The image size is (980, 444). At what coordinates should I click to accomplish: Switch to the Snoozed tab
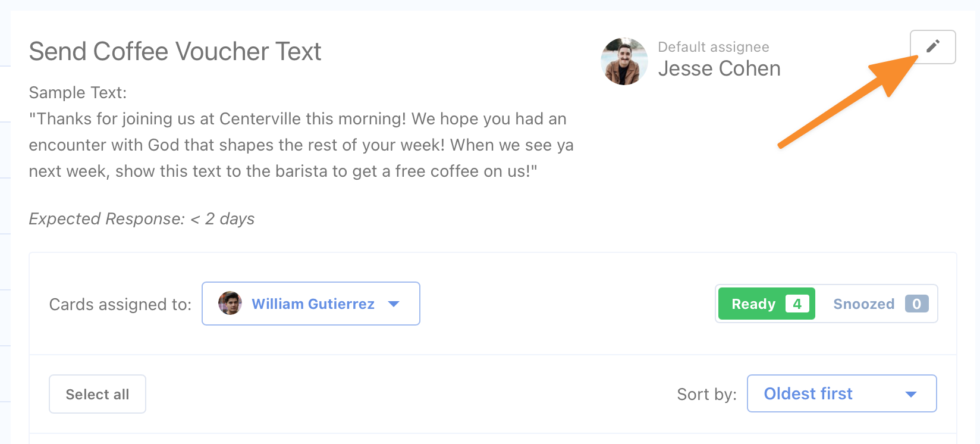(878, 304)
